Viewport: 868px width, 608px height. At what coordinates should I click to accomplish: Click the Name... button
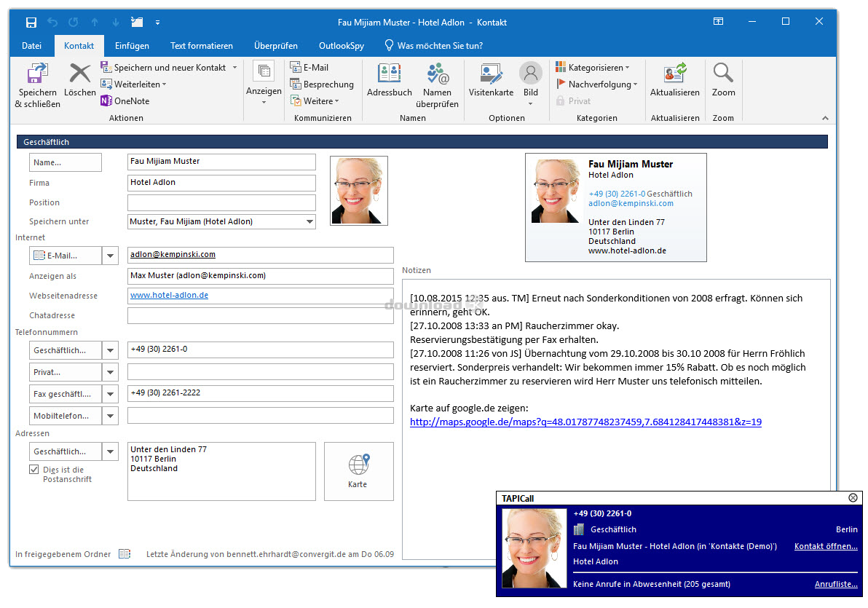(66, 162)
